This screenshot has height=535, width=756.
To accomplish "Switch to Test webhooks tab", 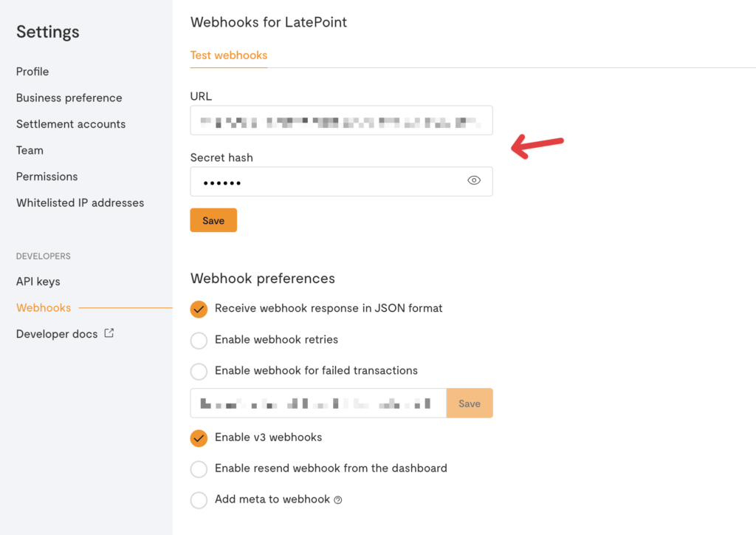I will coord(229,55).
